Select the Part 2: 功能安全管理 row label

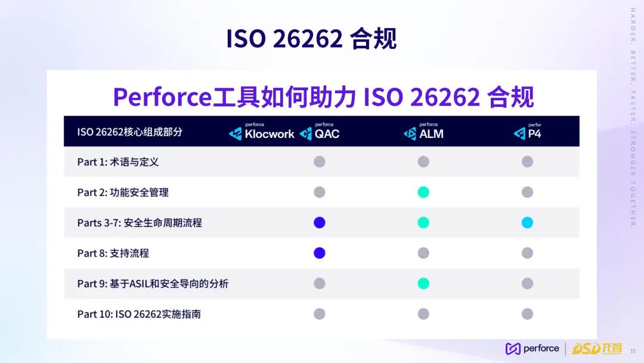click(123, 192)
